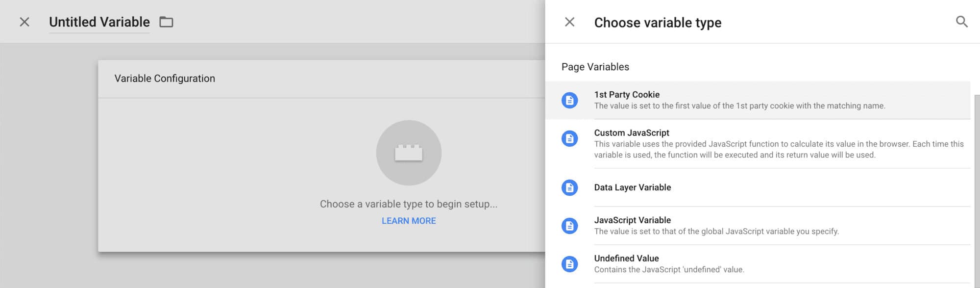Click the Custom JavaScript icon
Screen dimensions: 980x288
coord(569,138)
